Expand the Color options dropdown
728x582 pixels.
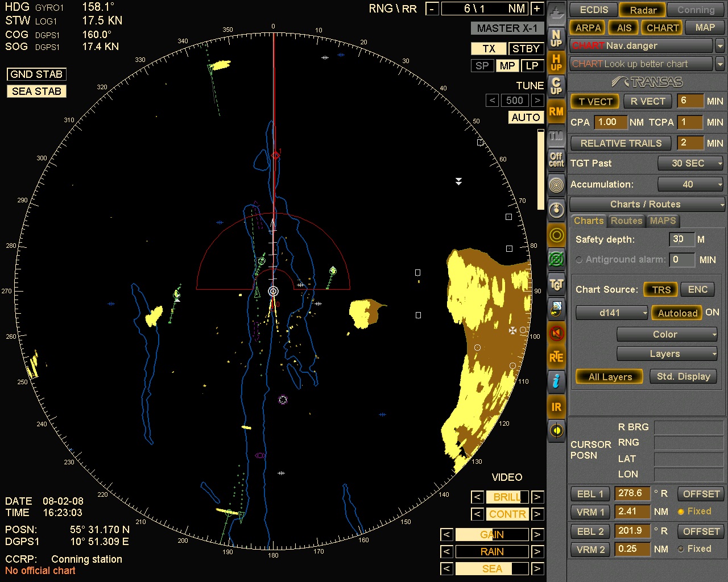click(667, 334)
